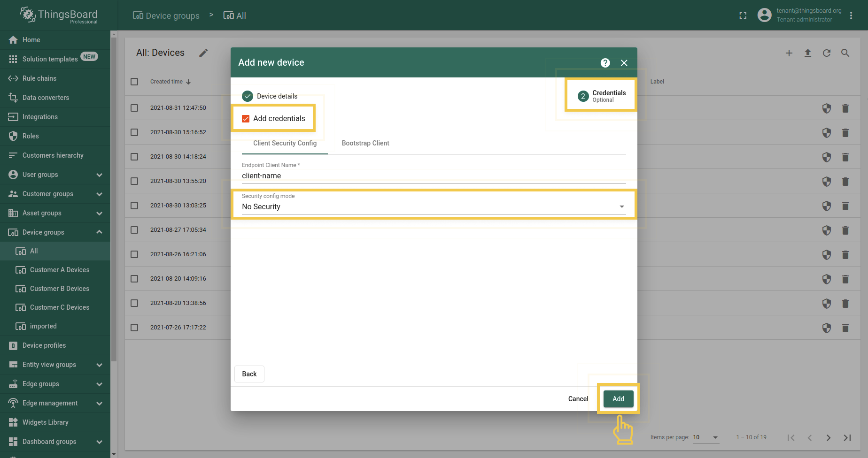The height and width of the screenshot is (458, 868).
Task: Open the user account avatar
Action: coord(765,15)
